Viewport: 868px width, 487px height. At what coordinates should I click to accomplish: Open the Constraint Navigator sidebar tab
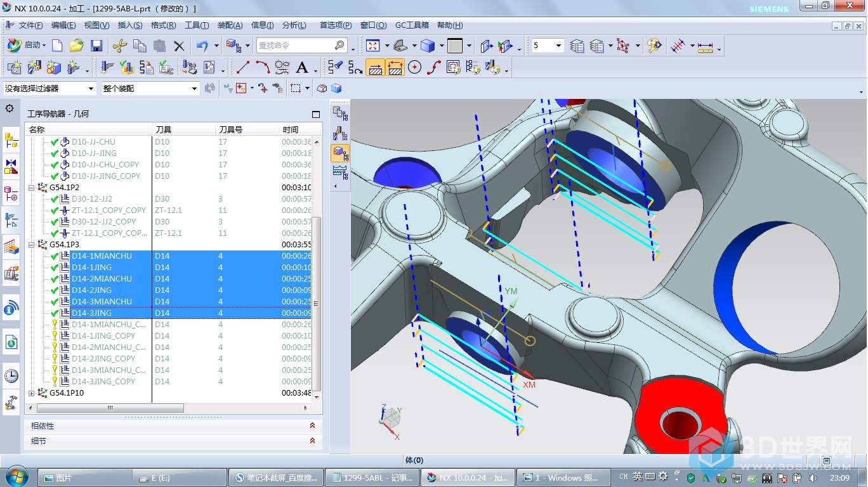click(11, 167)
